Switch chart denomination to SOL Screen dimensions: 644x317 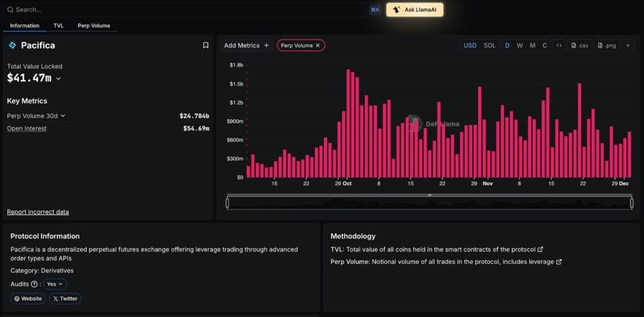[489, 45]
